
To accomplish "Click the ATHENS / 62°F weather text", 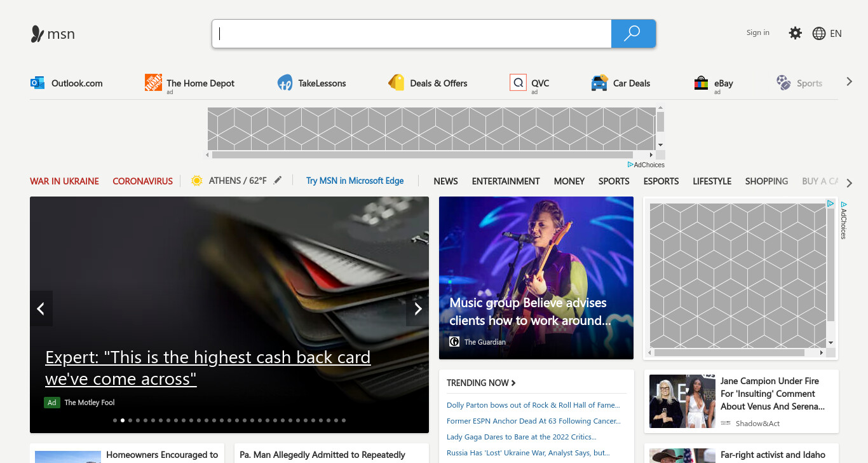I will coord(238,181).
